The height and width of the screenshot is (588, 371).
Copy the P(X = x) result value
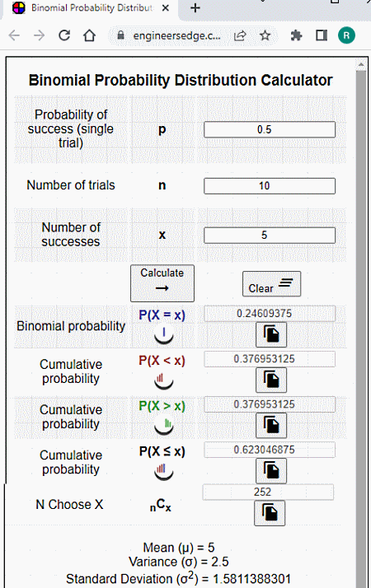[x=271, y=334]
